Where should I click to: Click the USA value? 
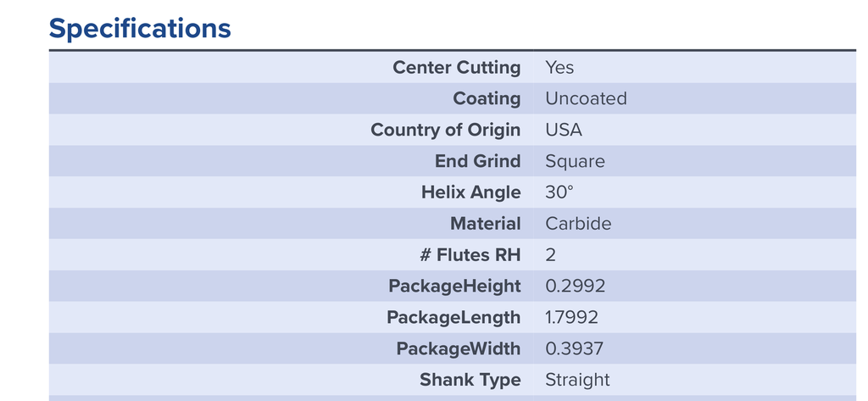coord(564,131)
